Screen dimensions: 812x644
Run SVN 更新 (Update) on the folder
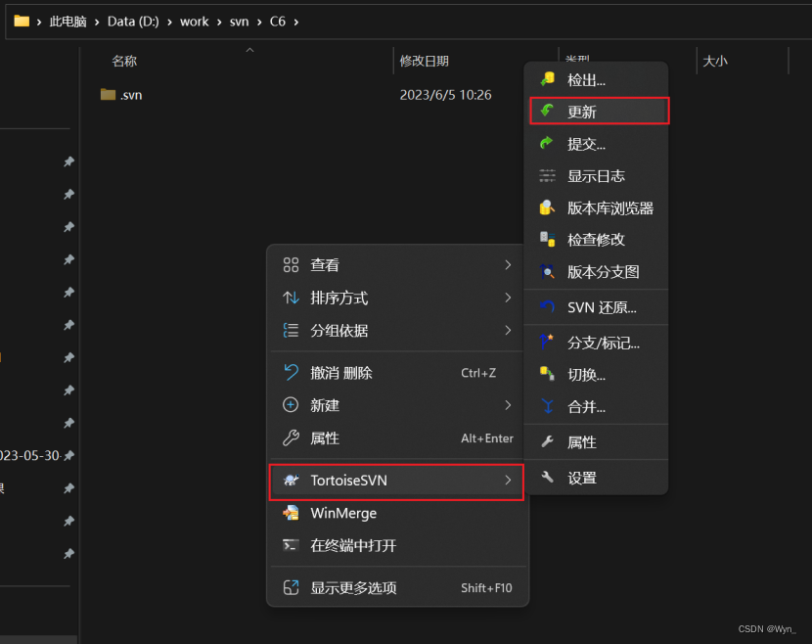point(587,111)
